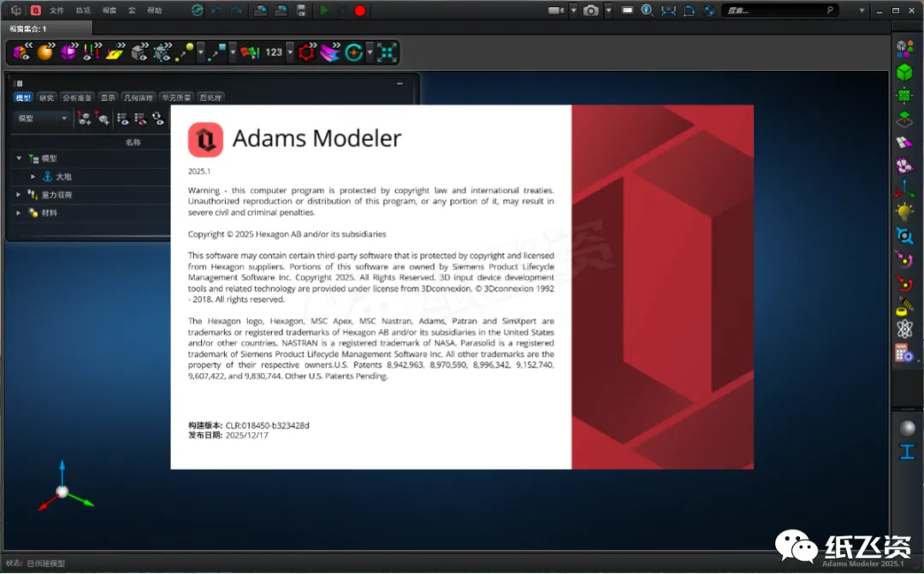The image size is (924, 574).
Task: Switch to the 几何清理 tab
Action: [139, 98]
